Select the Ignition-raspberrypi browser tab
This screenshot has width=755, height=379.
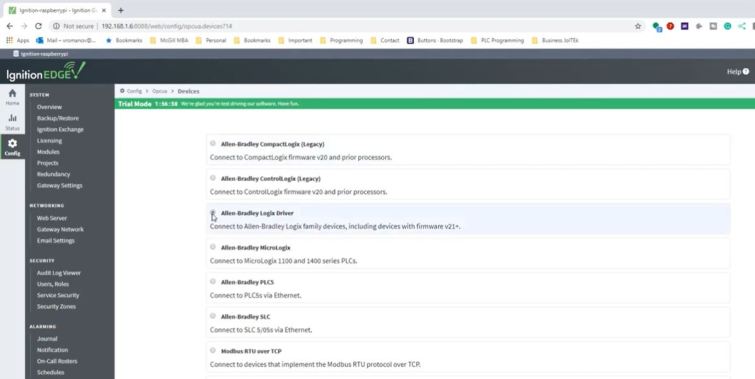tap(57, 10)
